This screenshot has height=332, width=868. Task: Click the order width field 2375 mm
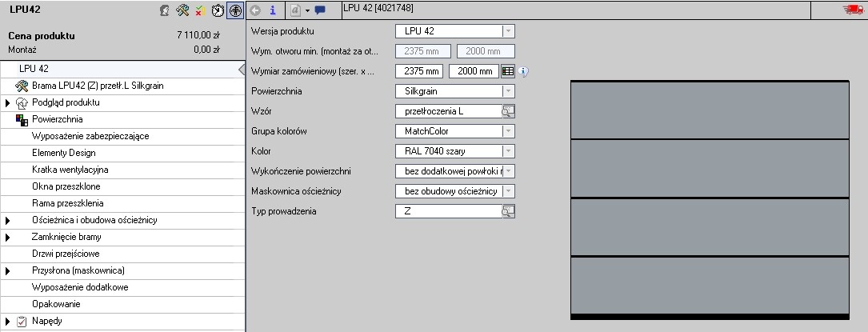(419, 71)
